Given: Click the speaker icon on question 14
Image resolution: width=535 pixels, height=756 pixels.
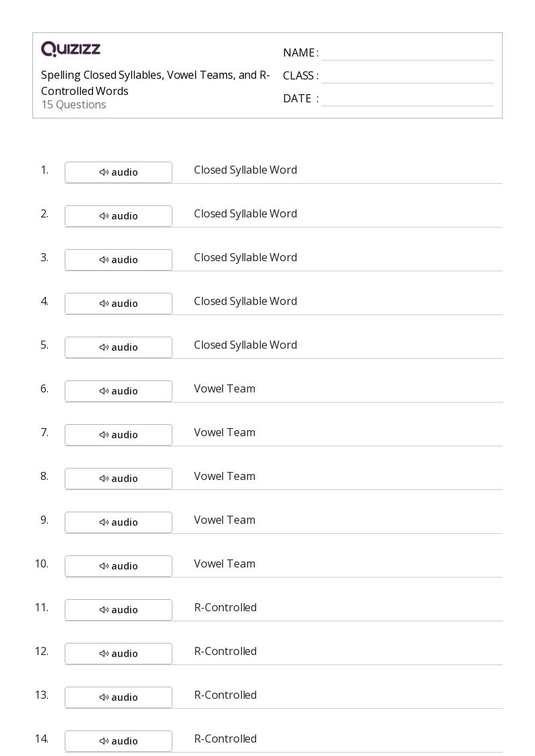Looking at the screenshot, I should tap(104, 741).
